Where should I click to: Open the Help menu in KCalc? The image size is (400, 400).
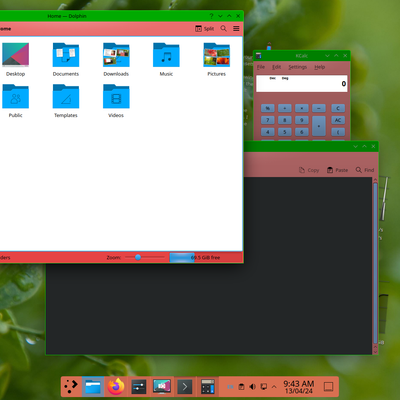pos(319,67)
